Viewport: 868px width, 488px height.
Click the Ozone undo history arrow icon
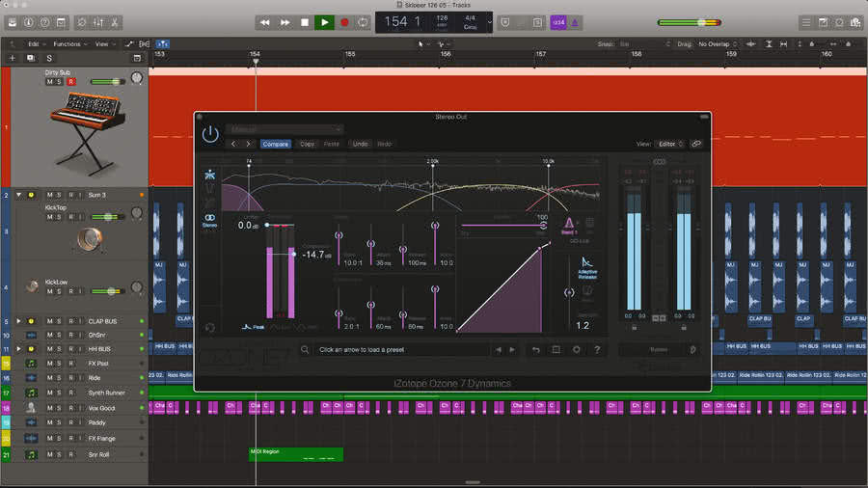[x=536, y=350]
